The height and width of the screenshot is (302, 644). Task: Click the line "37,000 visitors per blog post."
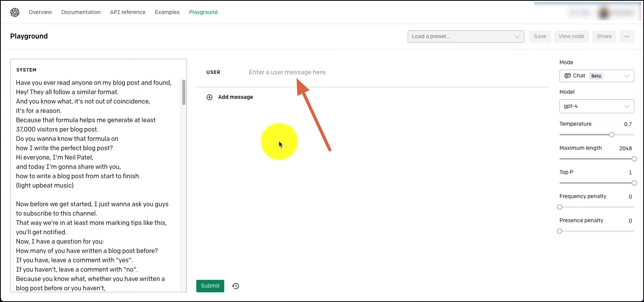pos(57,130)
